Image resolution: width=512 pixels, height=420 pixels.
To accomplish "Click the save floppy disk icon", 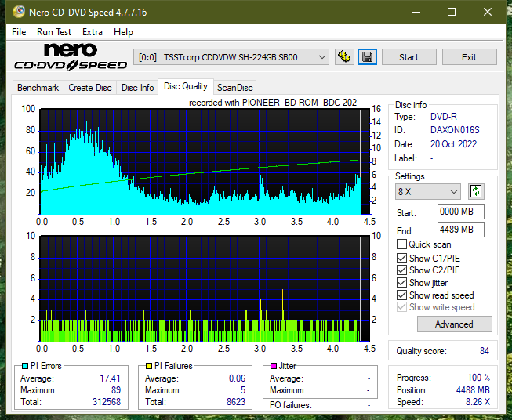I will click(x=368, y=57).
